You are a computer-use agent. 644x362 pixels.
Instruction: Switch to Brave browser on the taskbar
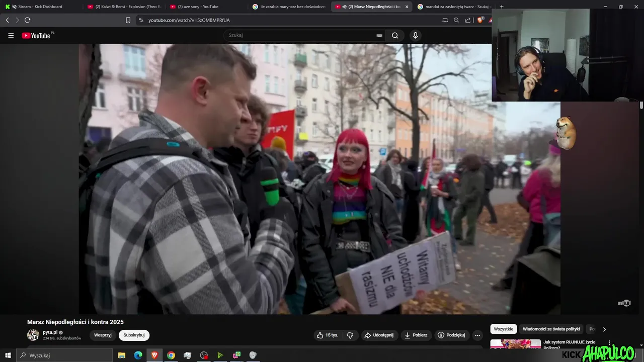(154, 355)
